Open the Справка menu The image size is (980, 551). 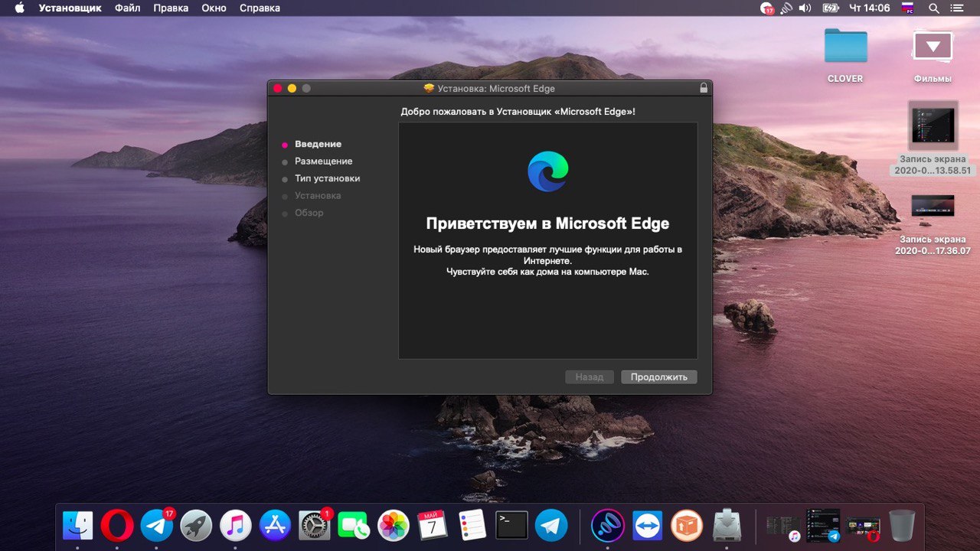(x=260, y=8)
